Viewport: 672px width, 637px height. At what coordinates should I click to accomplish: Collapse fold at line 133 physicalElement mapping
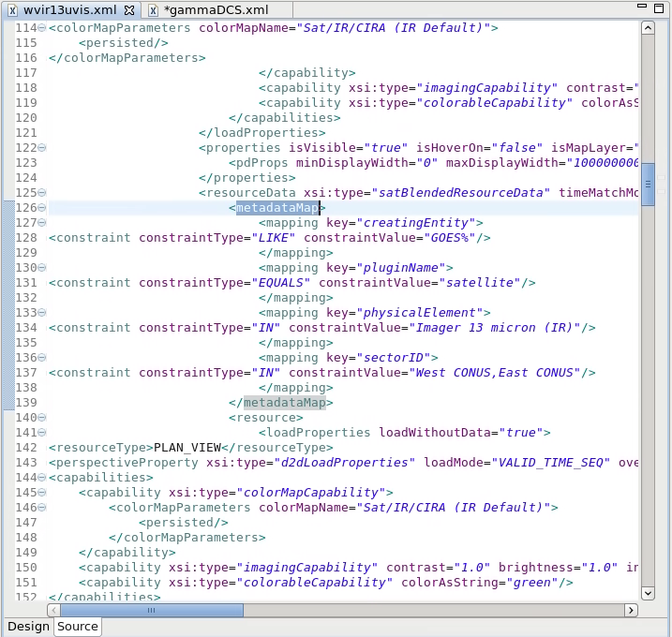(41, 313)
